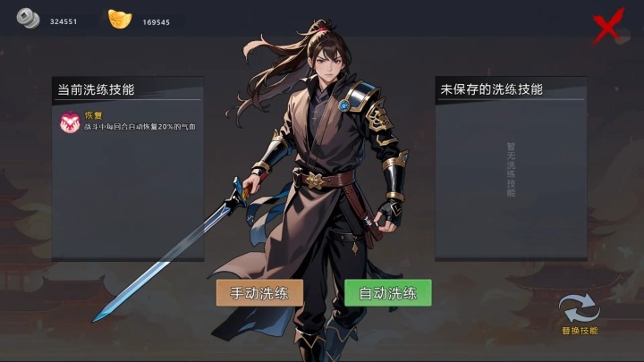Click the 暂无洗练技能 placeholder text

tap(511, 170)
